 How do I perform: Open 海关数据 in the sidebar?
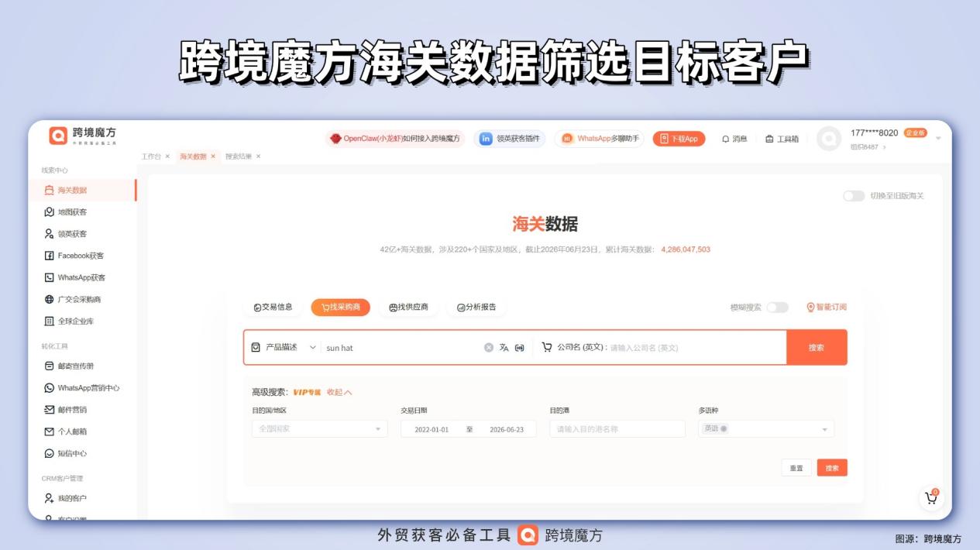[x=81, y=190]
